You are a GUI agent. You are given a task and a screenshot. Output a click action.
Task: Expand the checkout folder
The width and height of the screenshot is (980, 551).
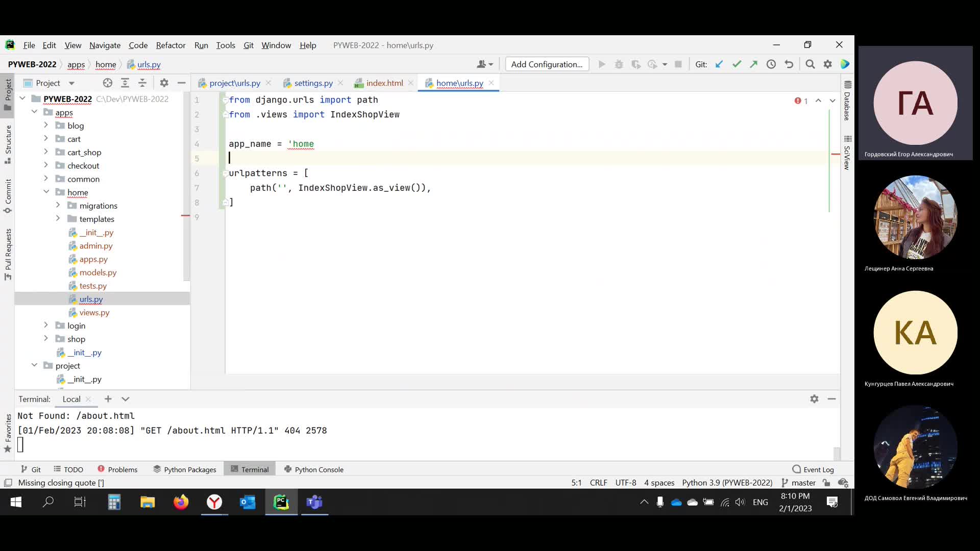[x=46, y=165]
